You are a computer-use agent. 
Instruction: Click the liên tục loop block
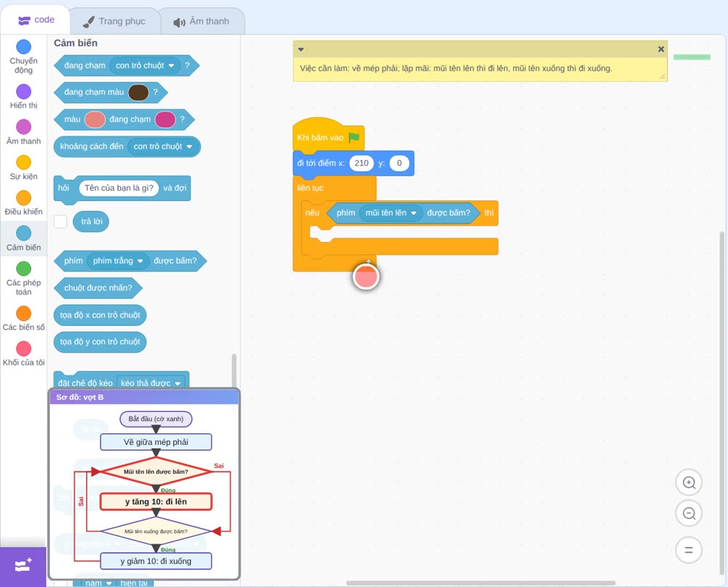[x=311, y=188]
